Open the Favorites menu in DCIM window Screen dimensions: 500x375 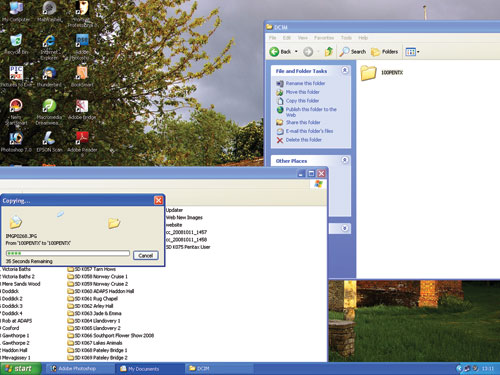pos(324,38)
